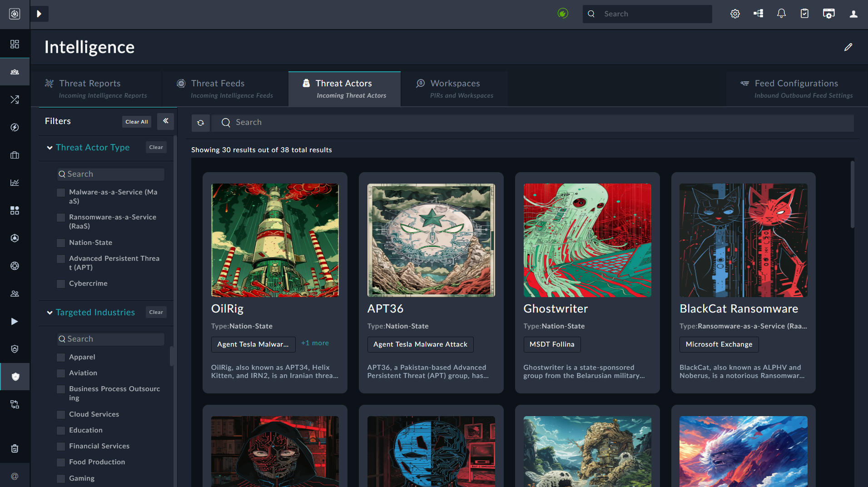Open the play triangle icon in sidebar
The width and height of the screenshot is (868, 487).
point(15,321)
